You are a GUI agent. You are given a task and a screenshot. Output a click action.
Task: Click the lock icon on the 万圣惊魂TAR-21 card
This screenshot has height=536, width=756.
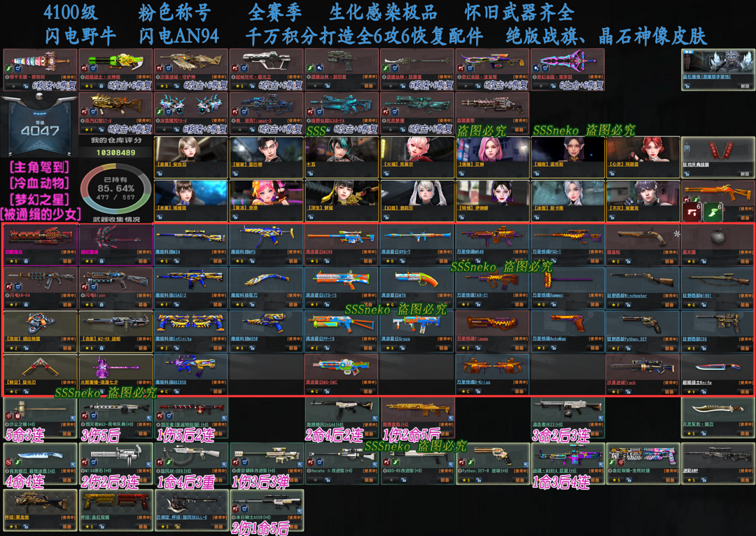(x=477, y=304)
